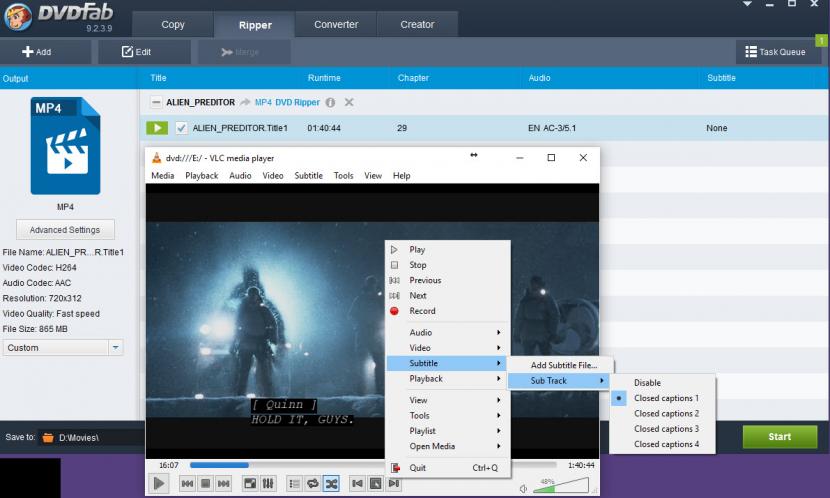Click the info icon beside DVD Ripper

coord(330,102)
